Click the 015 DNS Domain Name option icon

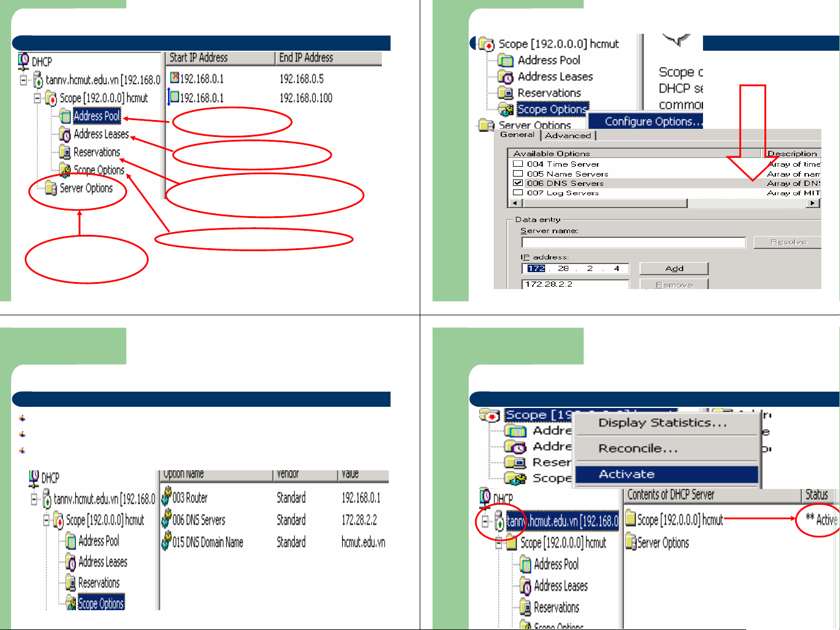[166, 543]
